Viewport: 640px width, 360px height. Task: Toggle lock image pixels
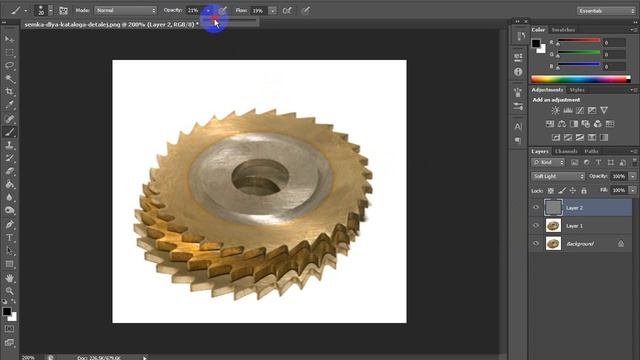click(562, 191)
